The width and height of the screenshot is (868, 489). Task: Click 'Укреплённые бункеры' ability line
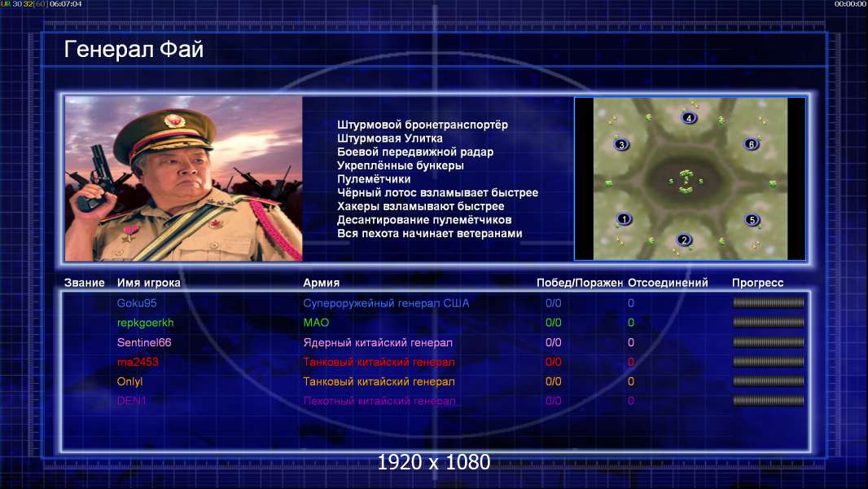pos(401,165)
